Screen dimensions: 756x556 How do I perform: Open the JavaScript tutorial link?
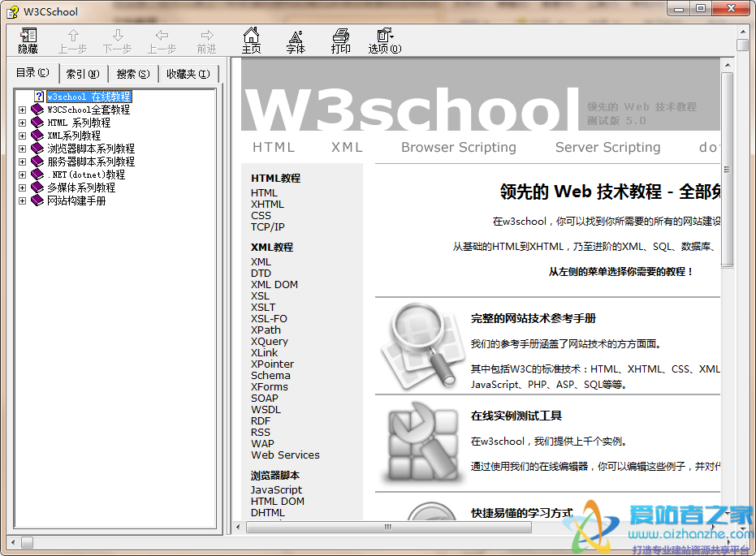tap(276, 490)
